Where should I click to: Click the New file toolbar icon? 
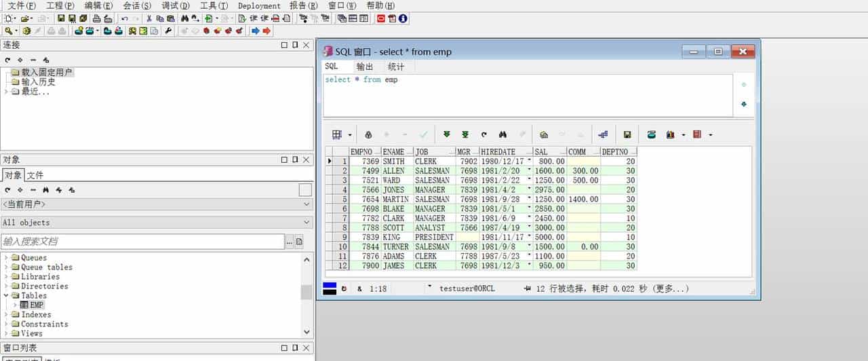(x=8, y=18)
